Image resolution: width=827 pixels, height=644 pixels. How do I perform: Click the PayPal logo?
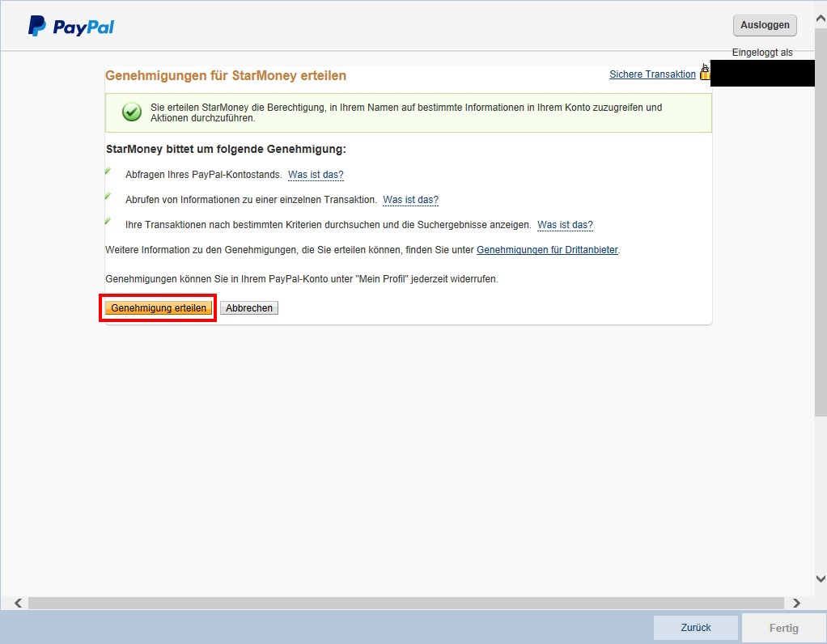coord(71,27)
